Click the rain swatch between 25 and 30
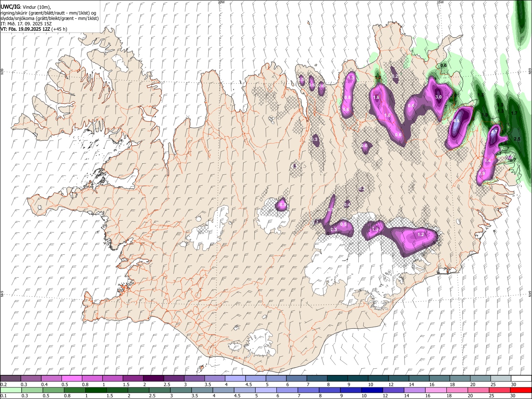Viewport: 532px width, 399px height. [x=500, y=390]
